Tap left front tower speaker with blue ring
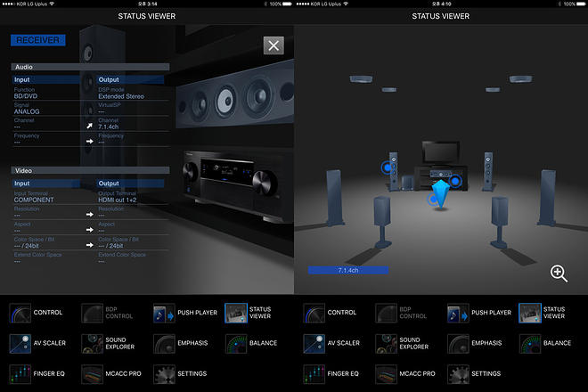The width and height of the screenshot is (588, 392). coord(393,171)
